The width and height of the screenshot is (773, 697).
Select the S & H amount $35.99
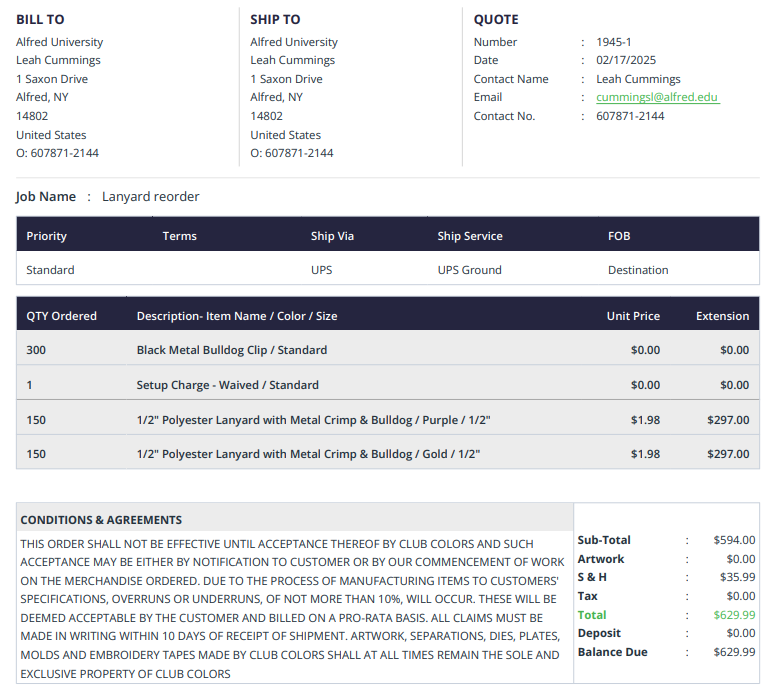point(737,577)
